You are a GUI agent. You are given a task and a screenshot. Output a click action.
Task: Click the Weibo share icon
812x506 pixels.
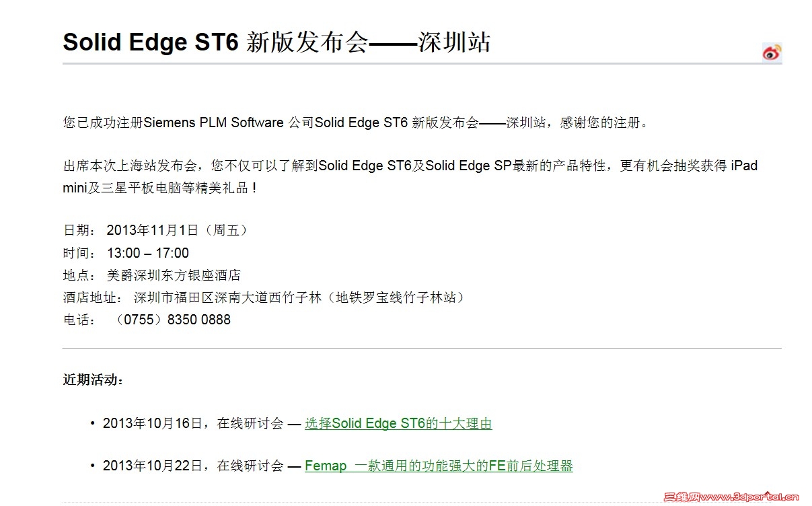coord(772,52)
